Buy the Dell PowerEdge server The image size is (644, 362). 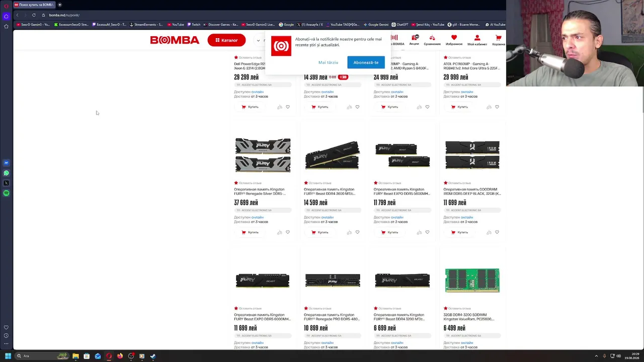click(x=250, y=107)
